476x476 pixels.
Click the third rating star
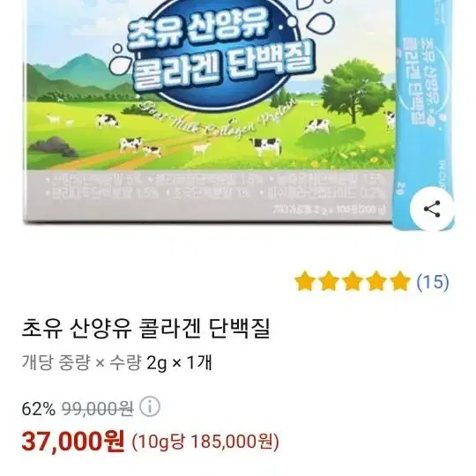(352, 281)
